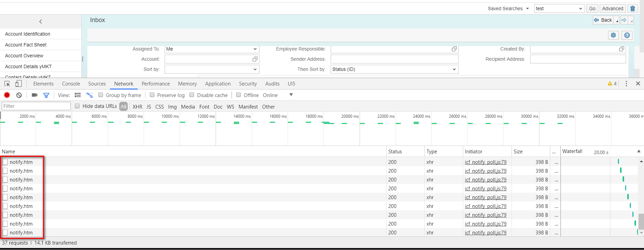
Task: Delete saved search with trash icon
Action: 632,8
